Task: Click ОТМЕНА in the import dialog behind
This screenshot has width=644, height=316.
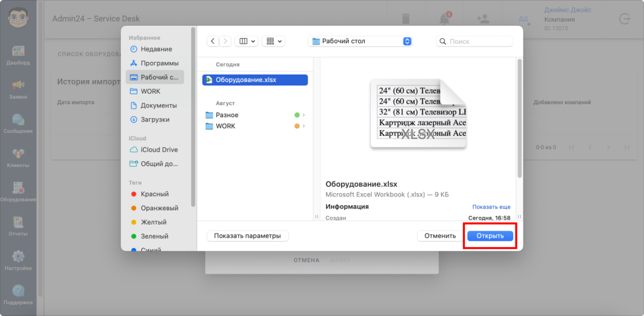Action: [307, 260]
